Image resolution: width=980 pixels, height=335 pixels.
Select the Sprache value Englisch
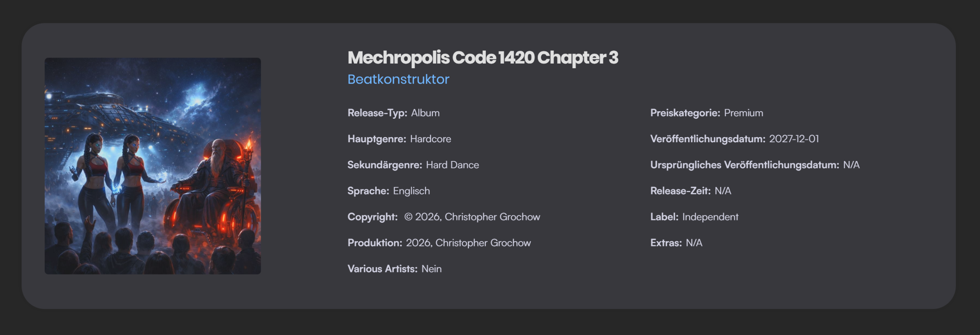411,191
